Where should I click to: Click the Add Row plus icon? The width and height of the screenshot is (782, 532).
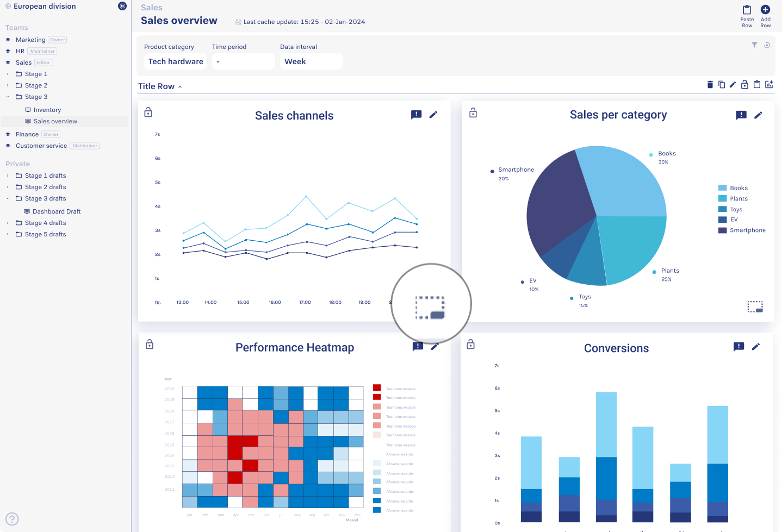click(x=765, y=10)
